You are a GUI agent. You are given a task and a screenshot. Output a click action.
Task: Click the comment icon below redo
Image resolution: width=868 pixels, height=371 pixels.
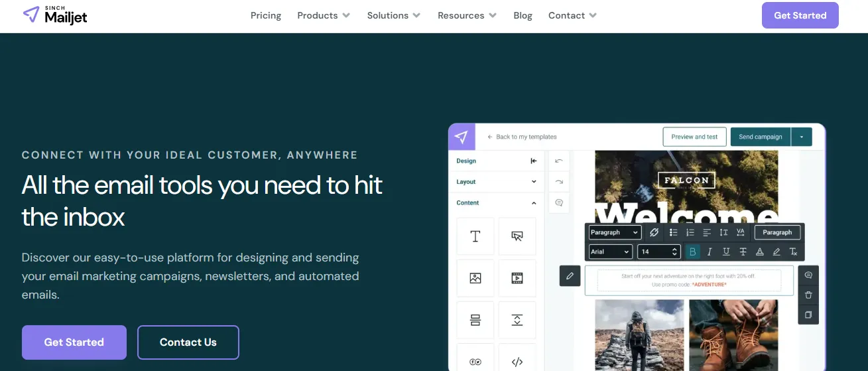coord(559,203)
